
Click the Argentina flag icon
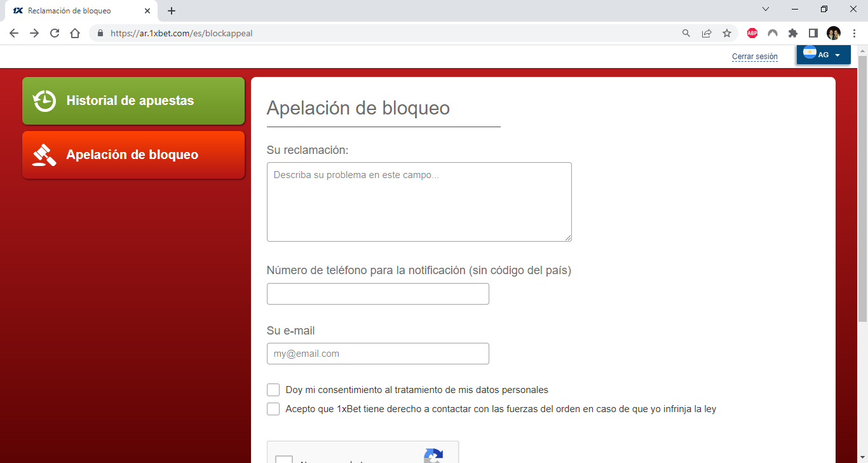click(x=810, y=53)
